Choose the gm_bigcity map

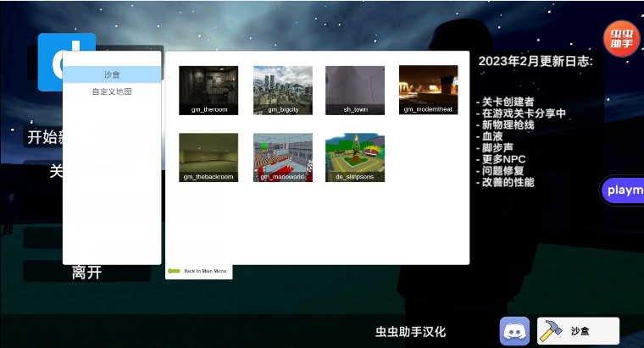pos(283,91)
